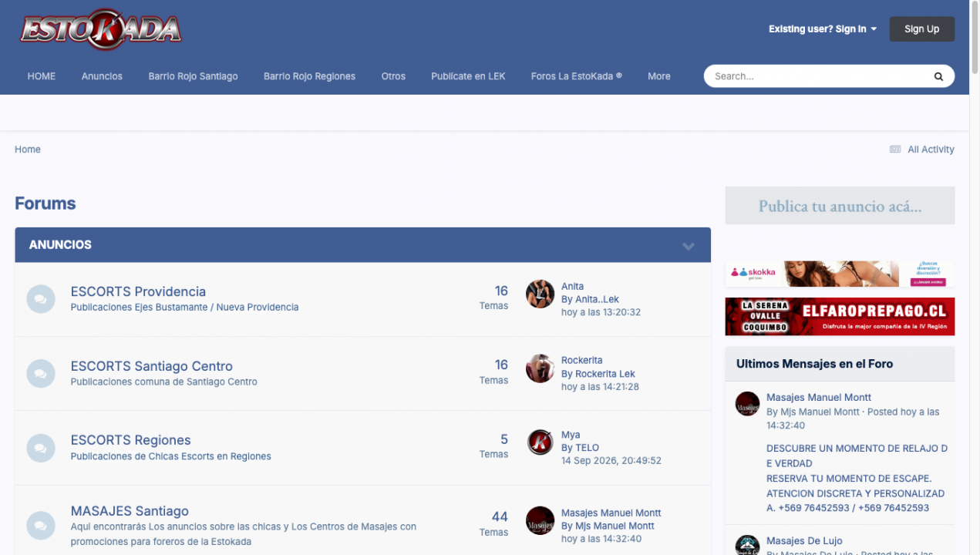Open Rockerita Lek's avatar thumbnail
The height and width of the screenshot is (555, 980).
(x=541, y=368)
